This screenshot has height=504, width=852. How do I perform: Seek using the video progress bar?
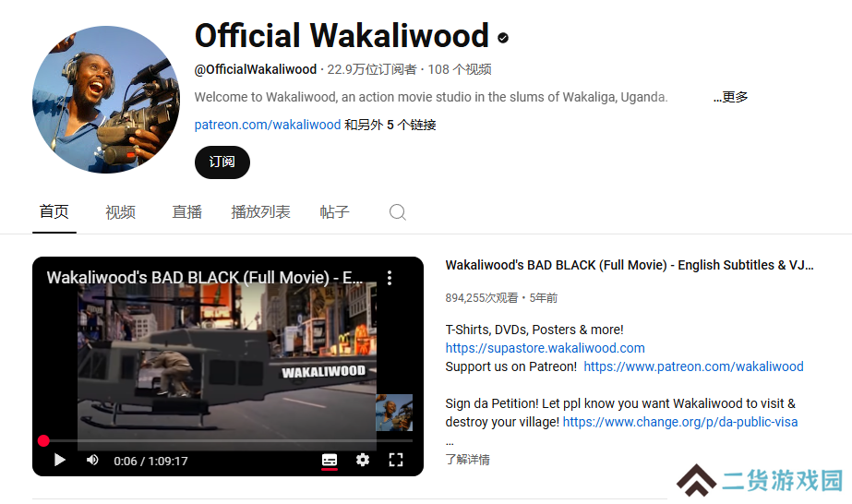(x=228, y=441)
